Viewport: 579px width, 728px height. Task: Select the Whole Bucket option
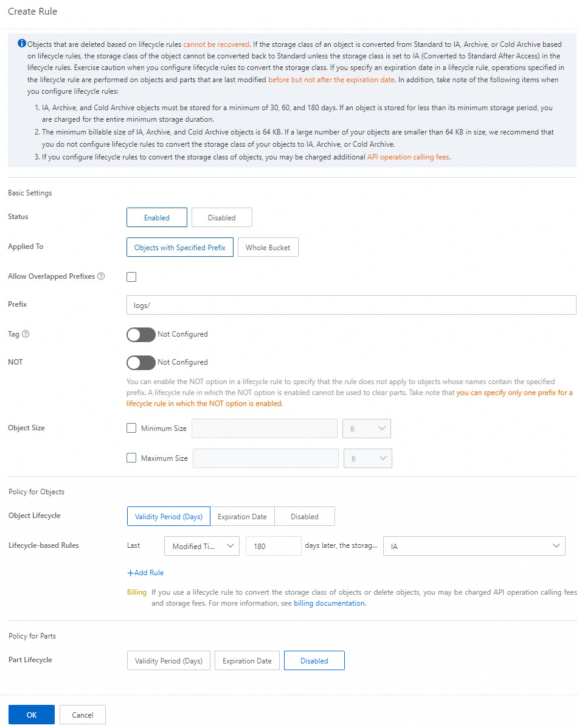point(268,248)
